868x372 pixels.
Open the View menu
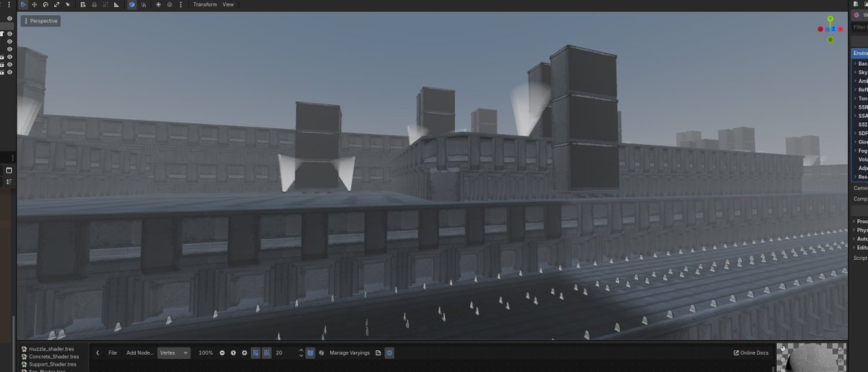tap(228, 4)
